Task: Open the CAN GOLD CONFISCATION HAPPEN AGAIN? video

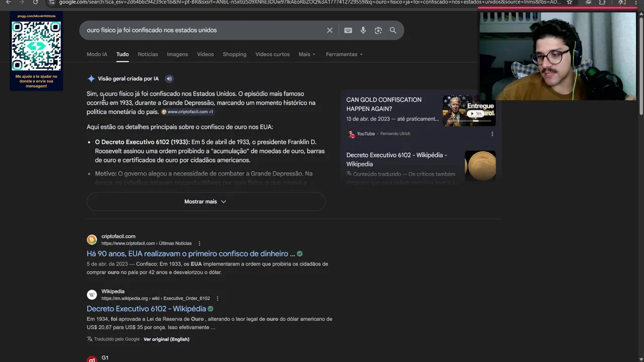Action: point(384,104)
